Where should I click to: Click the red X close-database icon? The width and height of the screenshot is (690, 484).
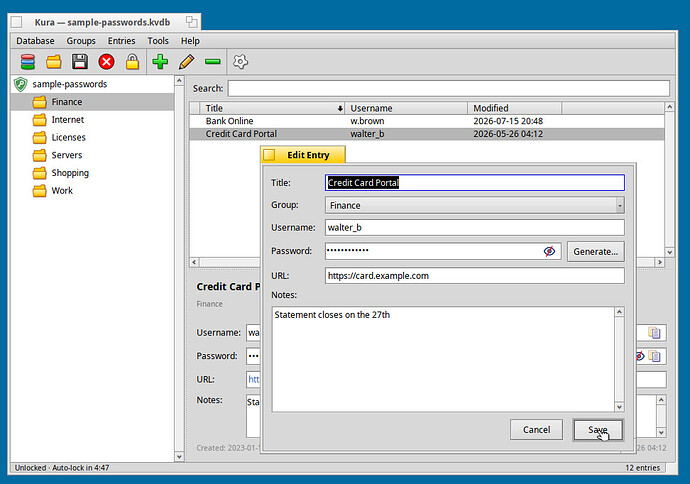[x=106, y=62]
